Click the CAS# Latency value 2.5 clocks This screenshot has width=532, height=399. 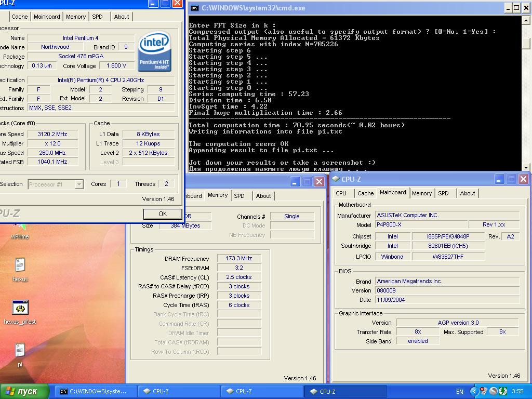click(239, 277)
